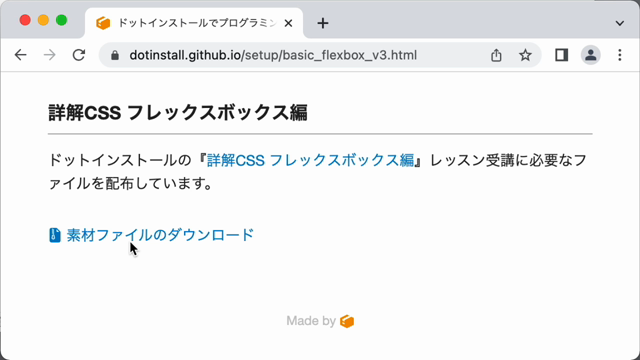Screen dimensions: 640x360
Task: Click the tab's orange dotinstall favicon
Action: coord(103,23)
